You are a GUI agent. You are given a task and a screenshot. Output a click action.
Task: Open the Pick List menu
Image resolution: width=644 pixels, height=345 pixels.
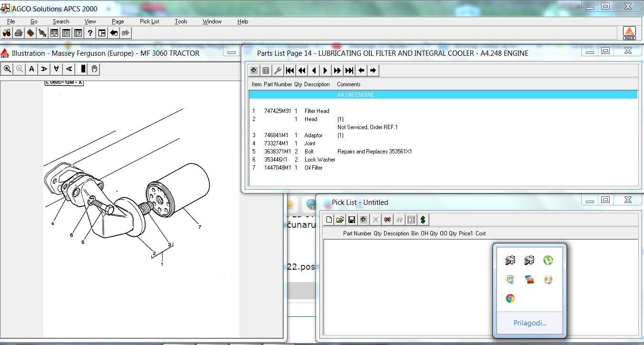[149, 21]
